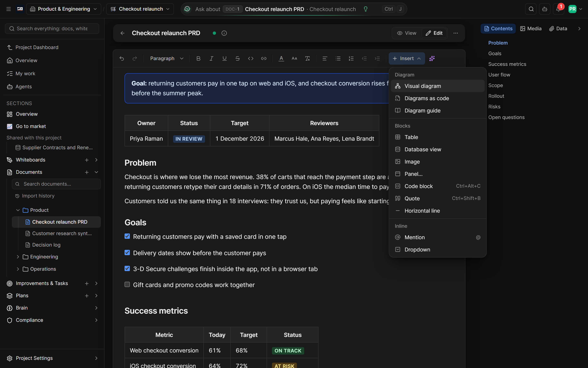Viewport: 588px width, 368px height.
Task: Close the Insert dropdown button
Action: (407, 58)
